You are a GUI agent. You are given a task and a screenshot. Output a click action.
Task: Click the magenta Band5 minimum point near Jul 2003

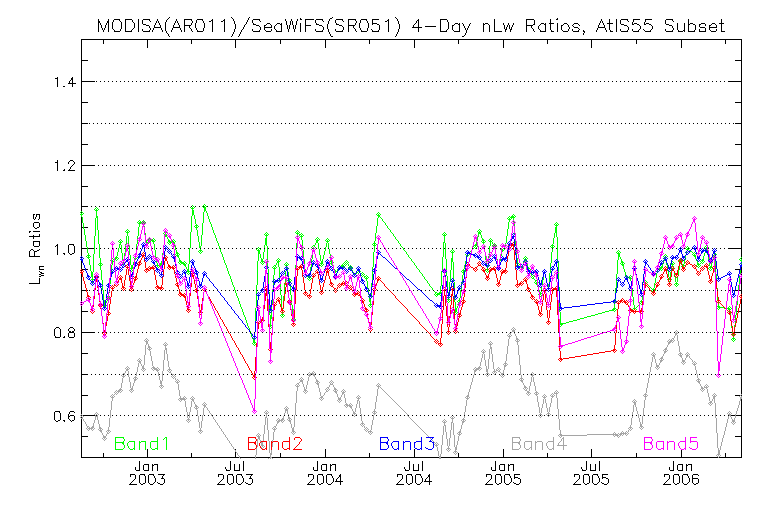click(255, 412)
